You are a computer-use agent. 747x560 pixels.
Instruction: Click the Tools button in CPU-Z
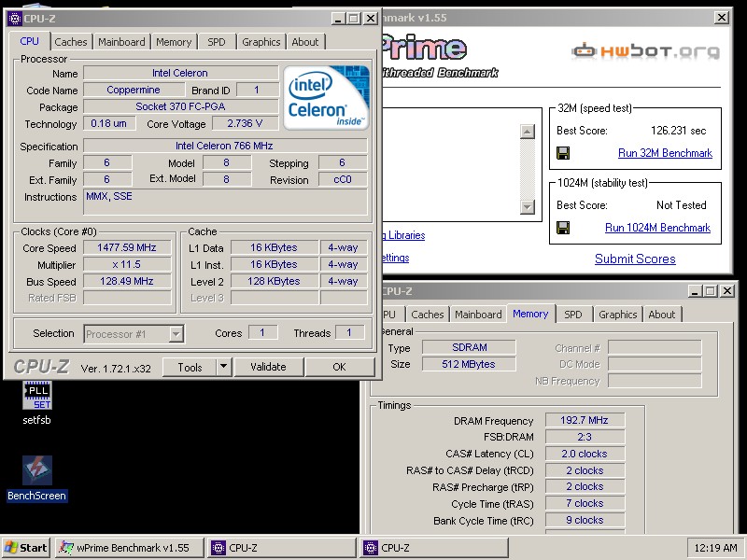pos(190,367)
